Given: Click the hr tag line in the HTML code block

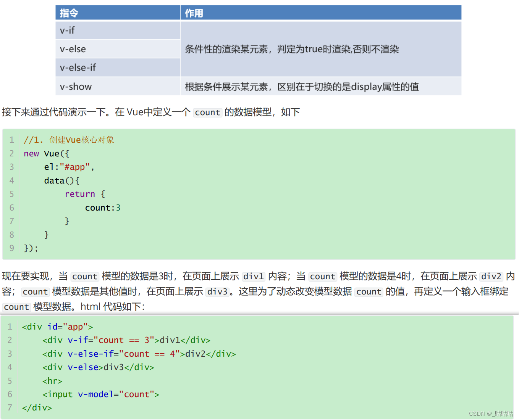Looking at the screenshot, I should coord(52,381).
